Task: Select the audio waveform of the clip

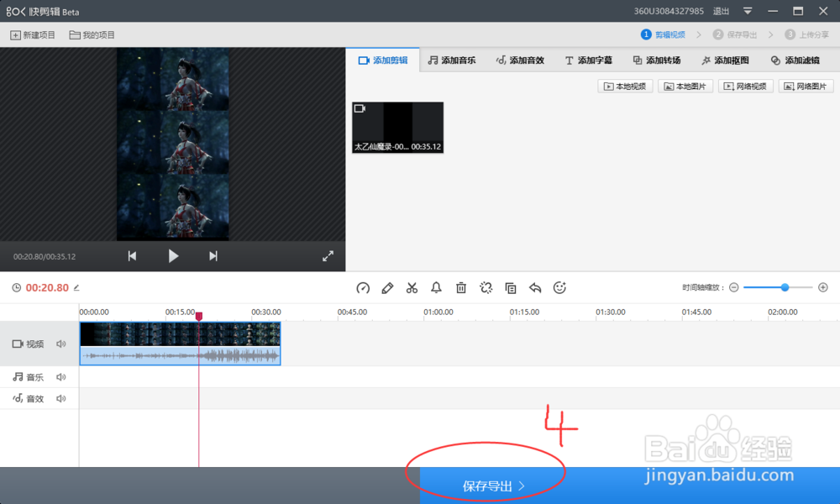Action: coord(180,355)
